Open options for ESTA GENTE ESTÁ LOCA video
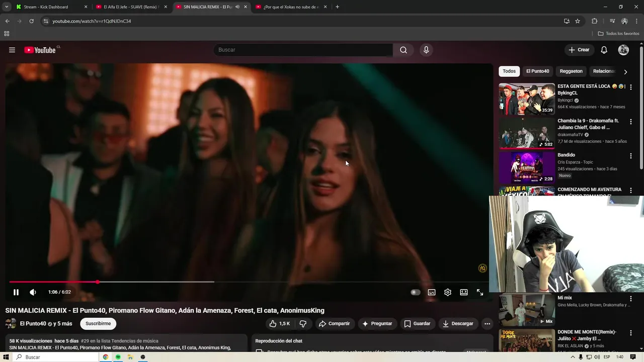Screen dimensions: 644x362 (631, 87)
